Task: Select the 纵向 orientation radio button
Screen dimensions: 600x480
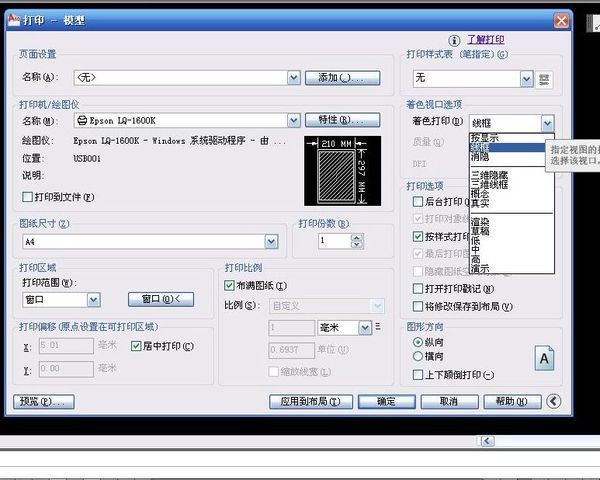Action: pos(417,342)
